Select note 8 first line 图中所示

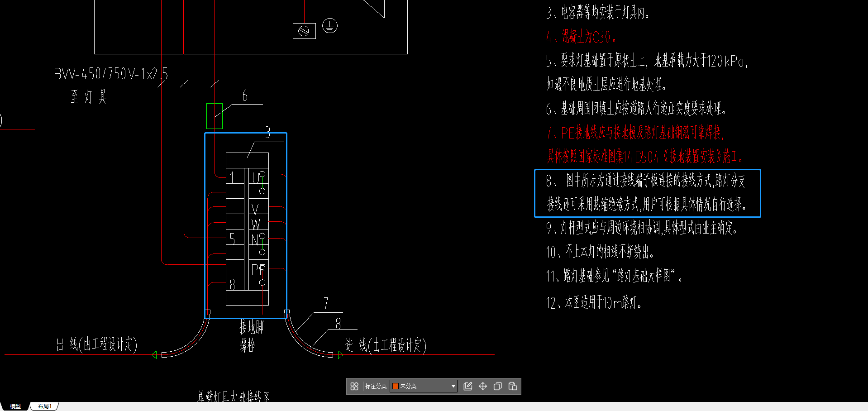(x=646, y=181)
